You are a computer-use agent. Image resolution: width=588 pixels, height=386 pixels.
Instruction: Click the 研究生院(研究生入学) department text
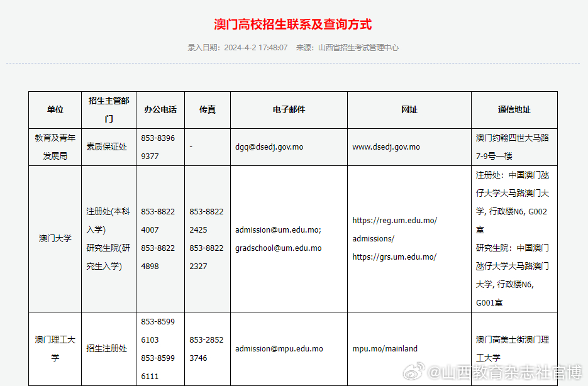[x=108, y=257]
